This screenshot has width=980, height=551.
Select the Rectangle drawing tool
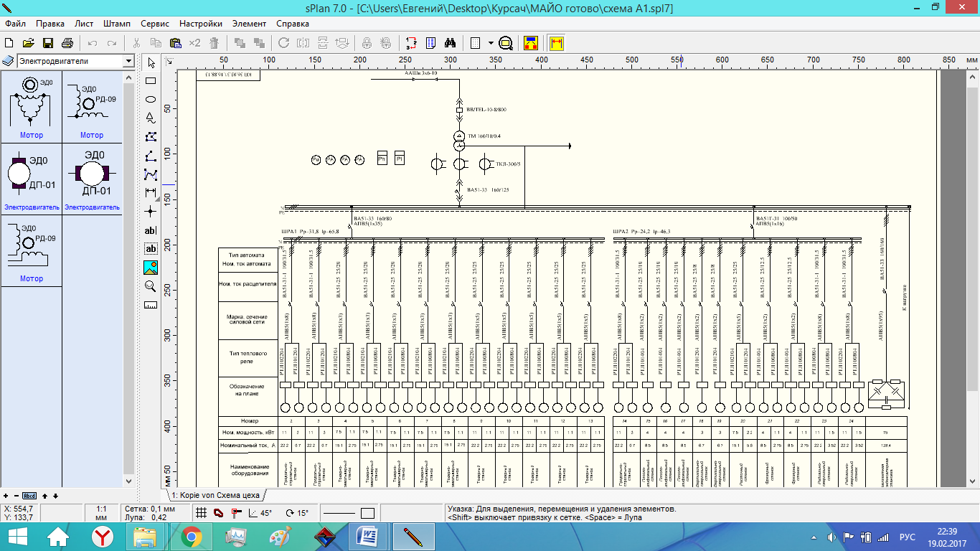pyautogui.click(x=151, y=81)
